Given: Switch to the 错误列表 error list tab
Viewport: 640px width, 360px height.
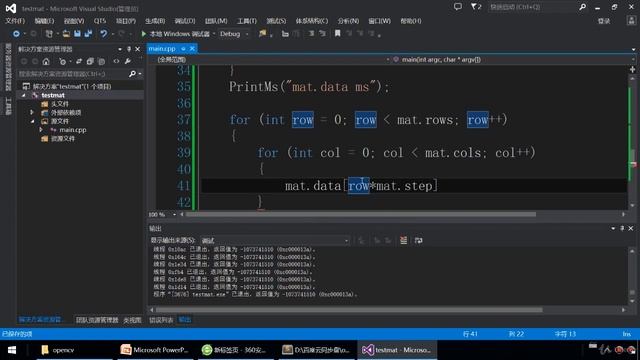Looking at the screenshot, I should (x=161, y=320).
